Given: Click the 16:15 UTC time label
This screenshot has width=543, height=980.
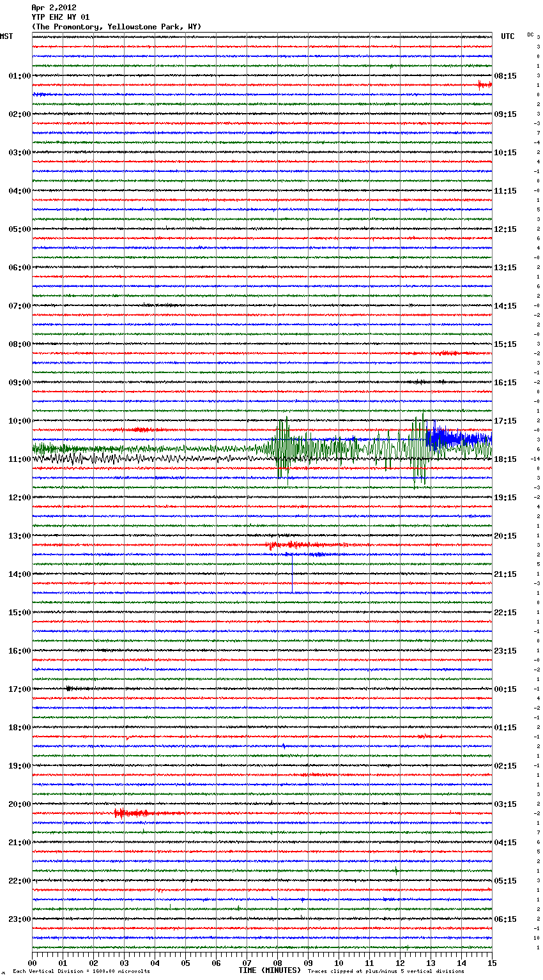Looking at the screenshot, I should point(505,383).
